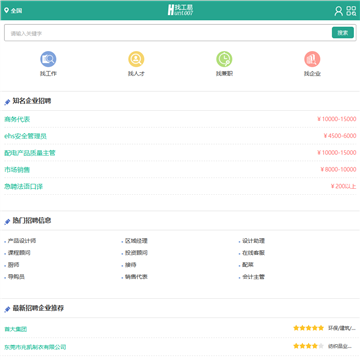Open the 投资顾问 hot job link
The image size is (360, 360).
[136, 253]
